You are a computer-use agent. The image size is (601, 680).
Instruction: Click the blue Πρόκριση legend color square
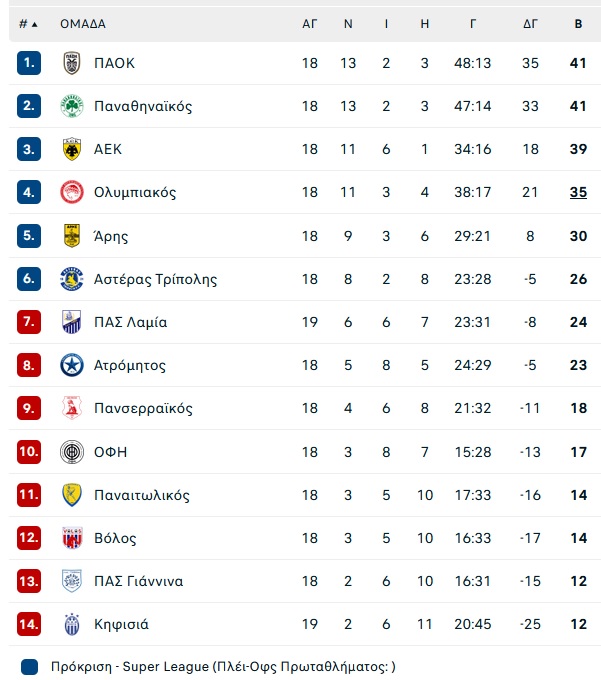click(x=29, y=667)
